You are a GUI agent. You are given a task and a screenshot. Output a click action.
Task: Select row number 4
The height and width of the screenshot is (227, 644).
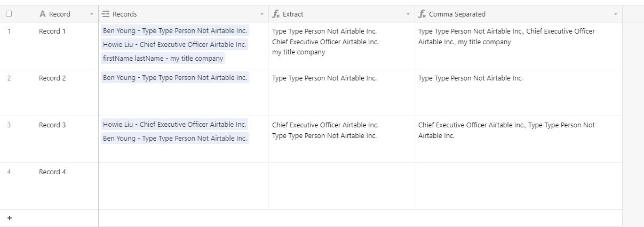coord(9,172)
